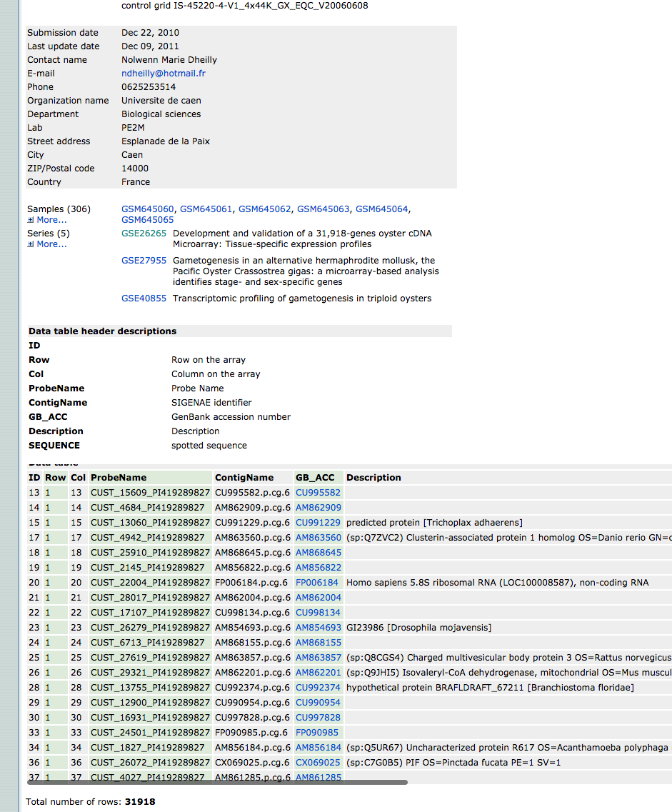The width and height of the screenshot is (672, 812).
Task: Select 'Data table header descriptions' heading
Action: click(x=103, y=331)
